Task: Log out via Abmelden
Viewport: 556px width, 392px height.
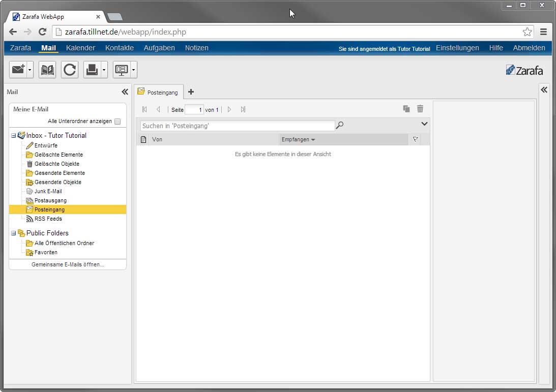Action: [x=529, y=48]
